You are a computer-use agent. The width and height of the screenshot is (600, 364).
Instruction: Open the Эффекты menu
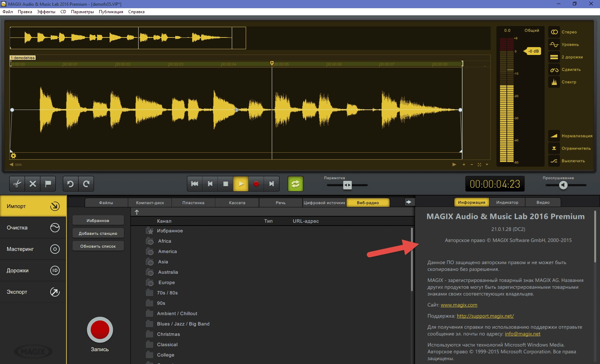(46, 12)
